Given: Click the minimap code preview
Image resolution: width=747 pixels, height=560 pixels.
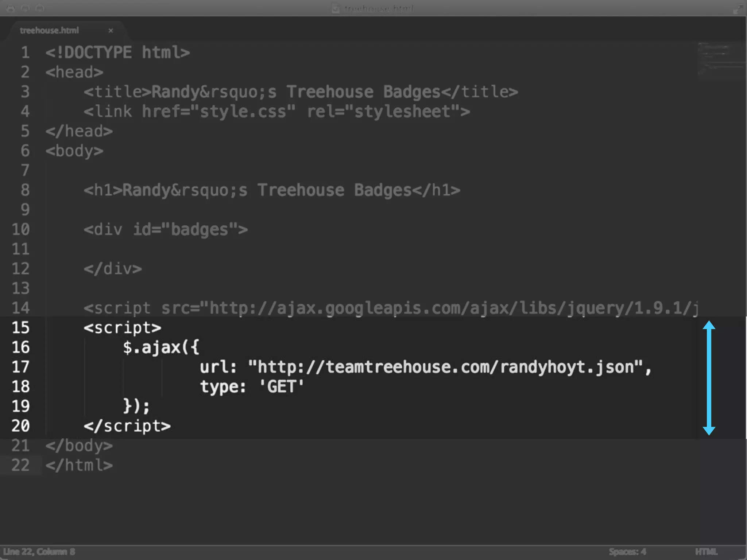Looking at the screenshot, I should click(721, 60).
